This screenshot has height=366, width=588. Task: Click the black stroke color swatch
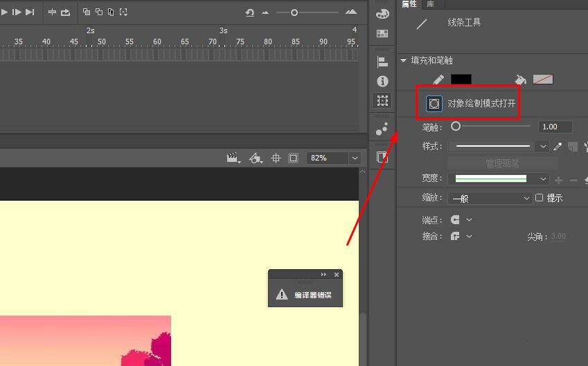coord(461,80)
